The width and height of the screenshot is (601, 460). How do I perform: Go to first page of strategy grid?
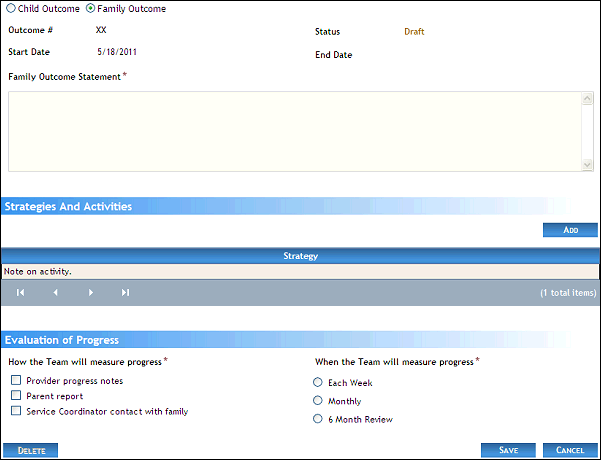click(x=20, y=293)
